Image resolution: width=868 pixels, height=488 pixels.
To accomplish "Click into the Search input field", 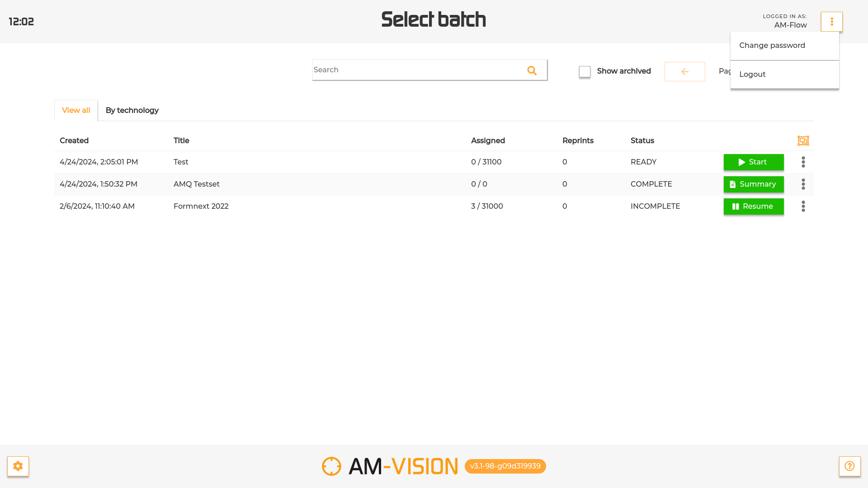I will [416, 70].
